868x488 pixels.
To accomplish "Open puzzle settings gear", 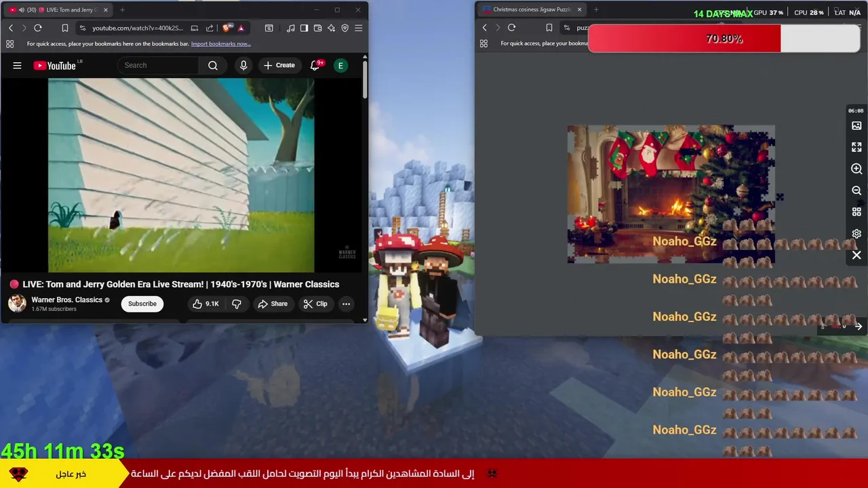I will click(856, 234).
